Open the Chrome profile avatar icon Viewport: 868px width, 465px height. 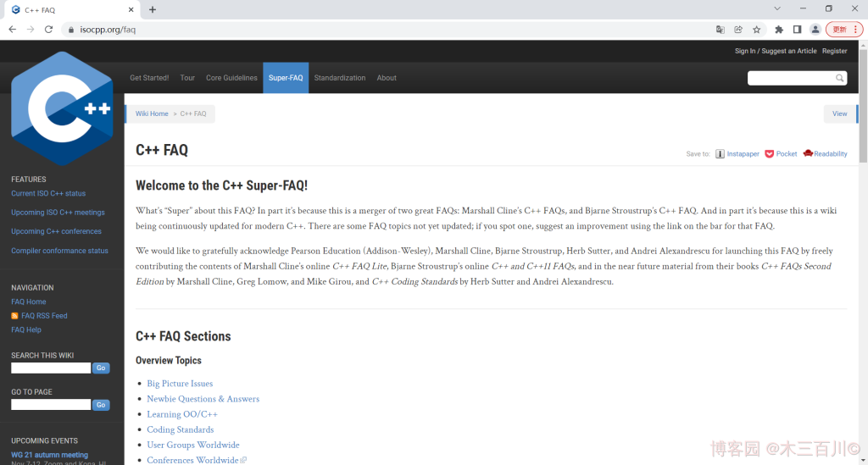click(815, 30)
